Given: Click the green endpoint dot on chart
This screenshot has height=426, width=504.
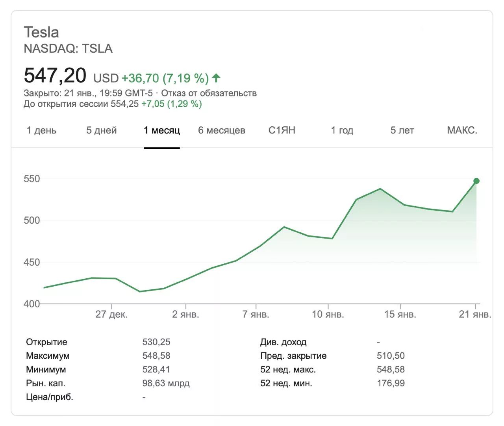Looking at the screenshot, I should click(x=476, y=181).
